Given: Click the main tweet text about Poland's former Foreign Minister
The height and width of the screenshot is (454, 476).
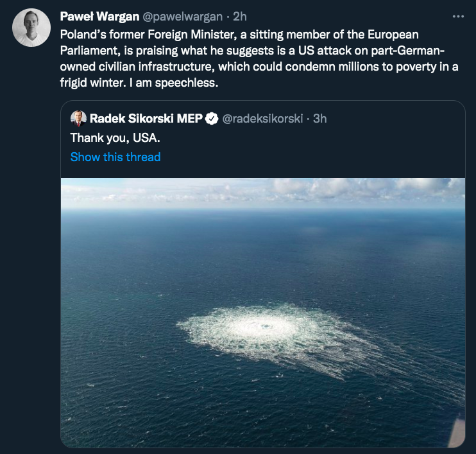Looking at the screenshot, I should (257, 51).
